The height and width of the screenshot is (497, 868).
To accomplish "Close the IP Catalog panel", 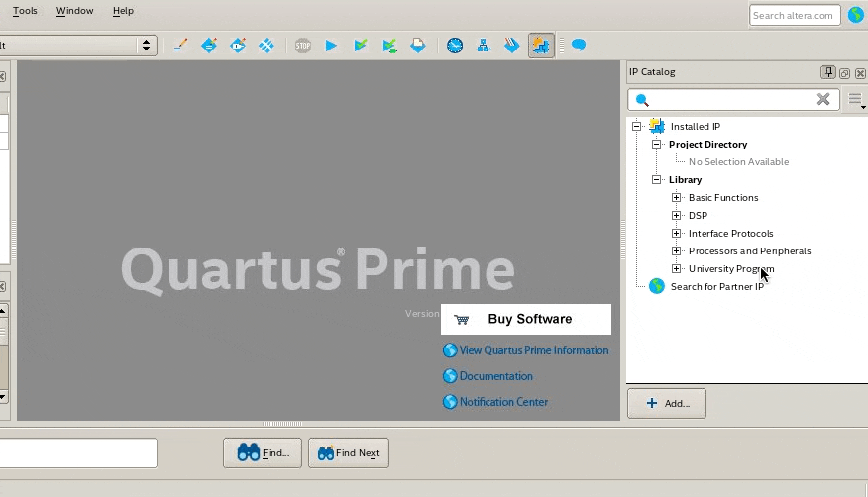I will (860, 73).
